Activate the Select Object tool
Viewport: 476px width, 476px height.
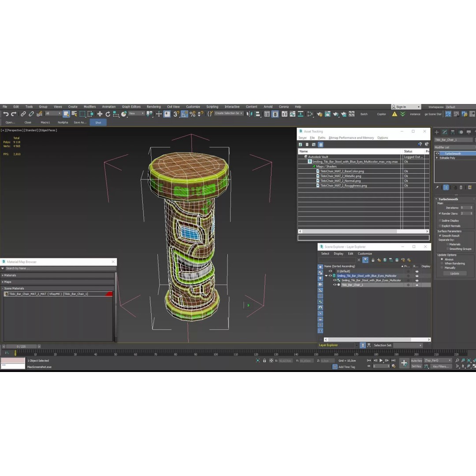[66, 114]
